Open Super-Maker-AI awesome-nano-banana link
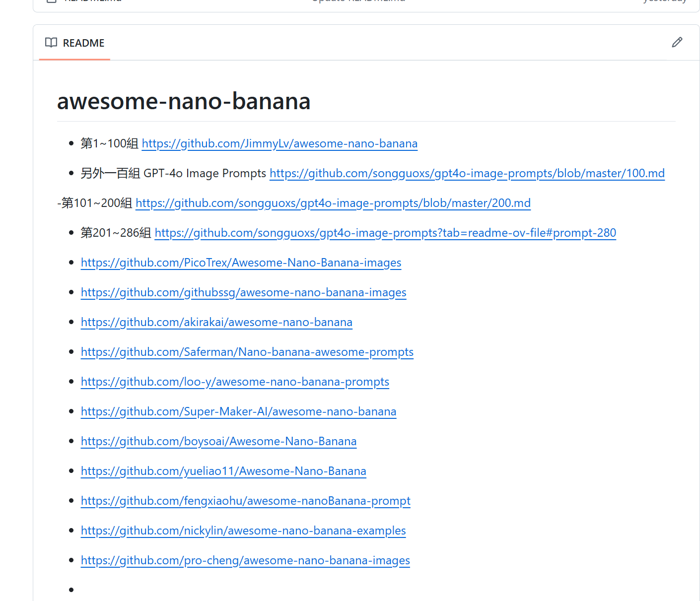 click(238, 412)
